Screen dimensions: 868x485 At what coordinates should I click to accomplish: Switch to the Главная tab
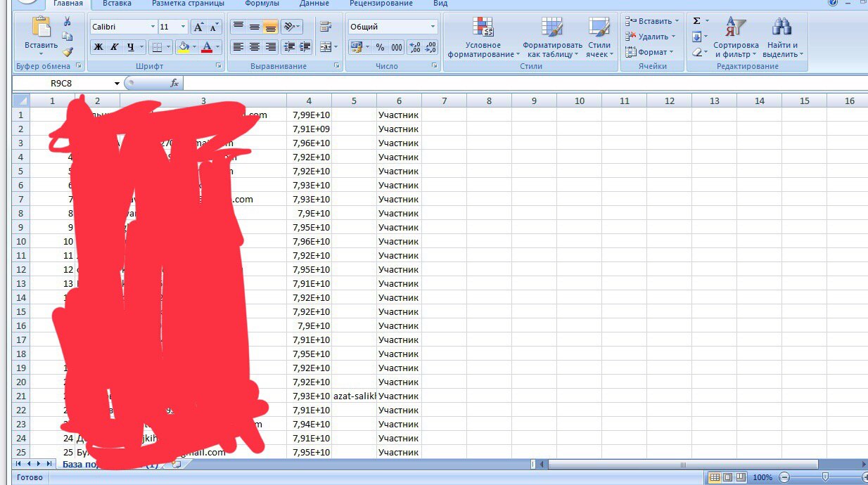tap(68, 4)
